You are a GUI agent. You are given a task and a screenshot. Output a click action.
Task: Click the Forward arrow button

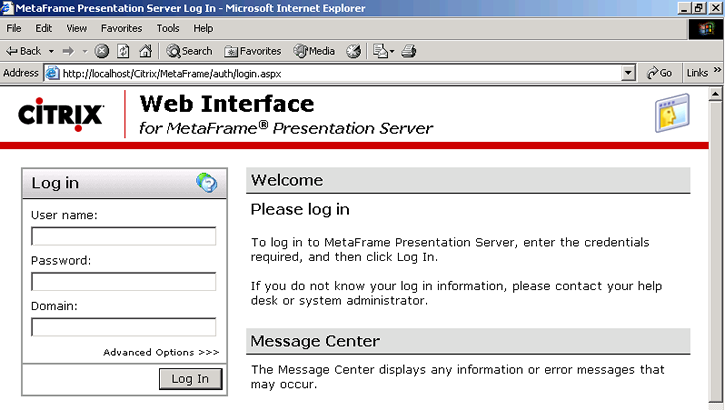tap(68, 51)
